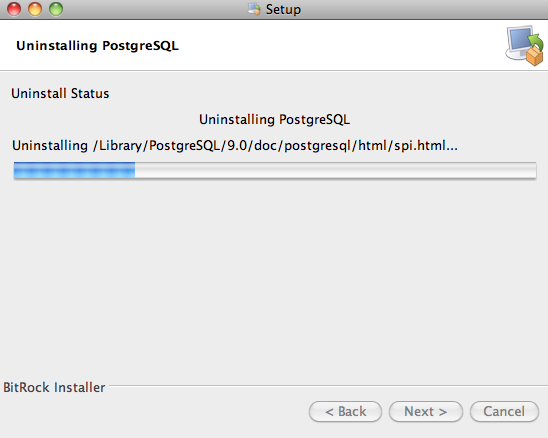
Task: Cancel the PostgreSQL uninstallation
Action: (x=504, y=411)
